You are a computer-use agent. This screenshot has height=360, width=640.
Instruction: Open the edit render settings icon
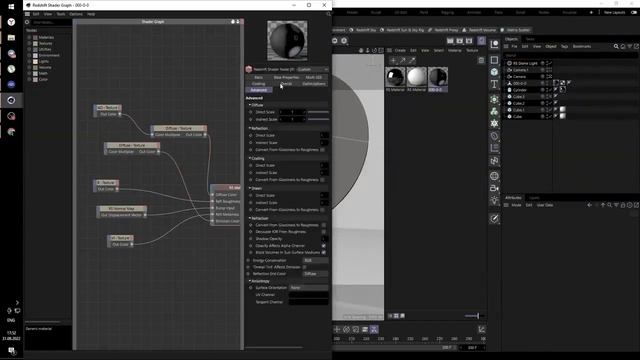(469, 41)
